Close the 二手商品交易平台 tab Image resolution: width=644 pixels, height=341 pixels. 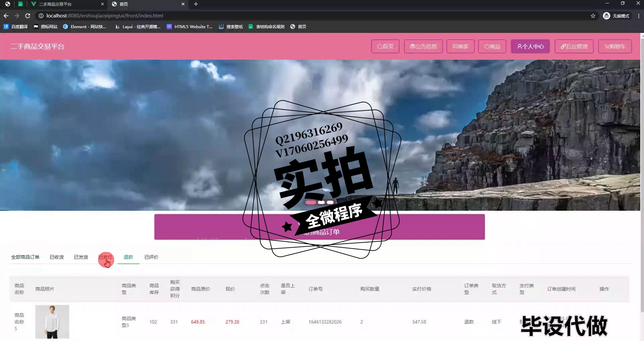102,4
